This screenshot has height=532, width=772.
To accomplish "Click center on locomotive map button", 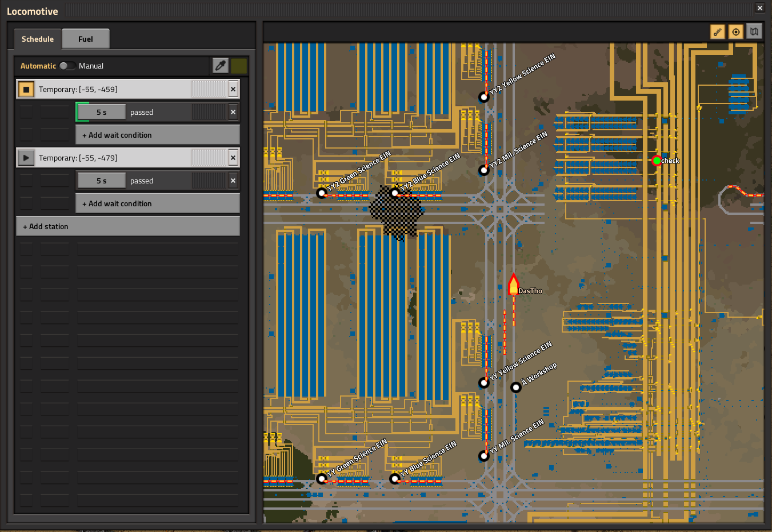I will (x=736, y=31).
